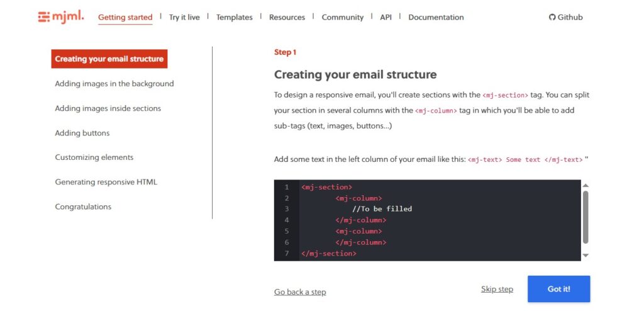The image size is (644, 311).
Task: Go to Adding buttons step
Action: pyautogui.click(x=82, y=133)
